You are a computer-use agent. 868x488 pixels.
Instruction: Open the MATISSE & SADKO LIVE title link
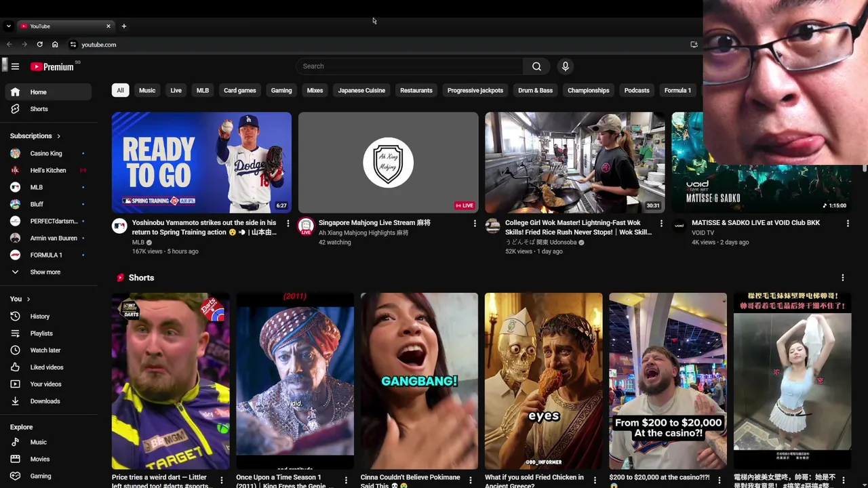pos(755,222)
